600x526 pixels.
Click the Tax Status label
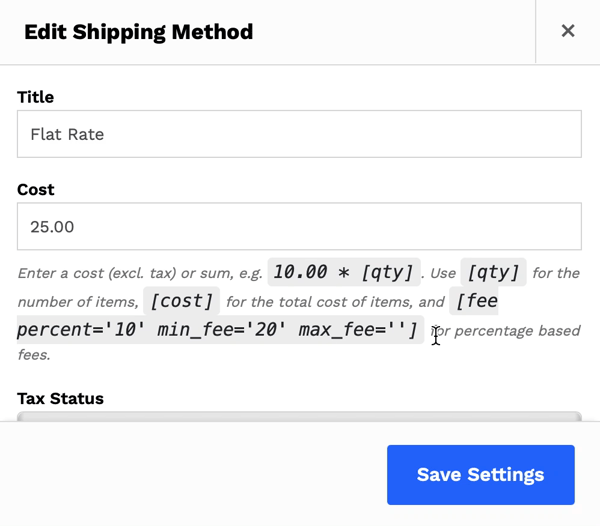[x=60, y=398]
